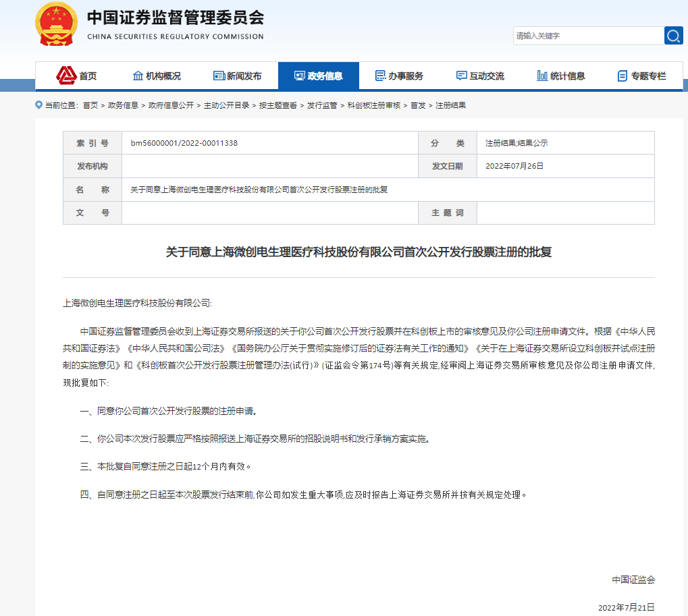Viewport: 688px width, 616px height.
Task: Click the monitor icon beside 政务信息
Action: click(x=300, y=76)
